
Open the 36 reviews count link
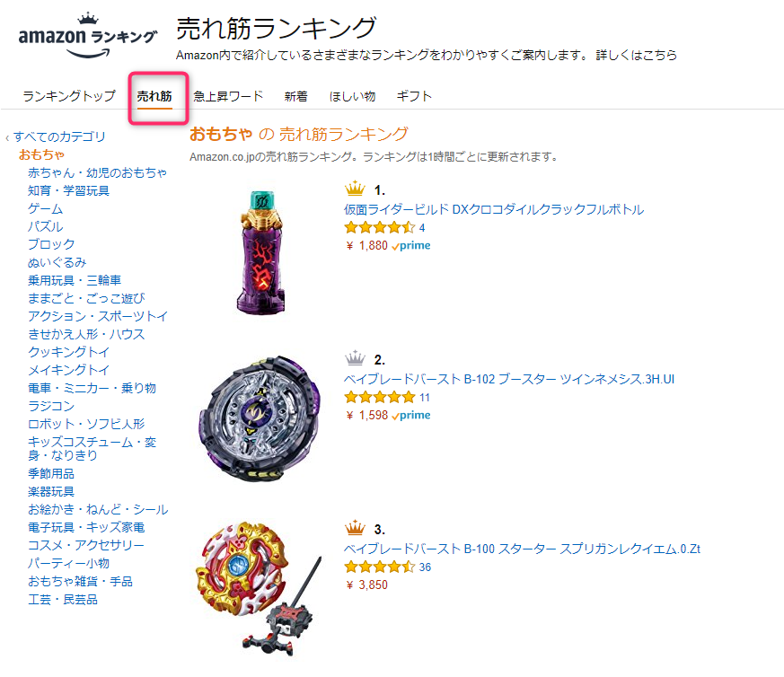tap(425, 567)
